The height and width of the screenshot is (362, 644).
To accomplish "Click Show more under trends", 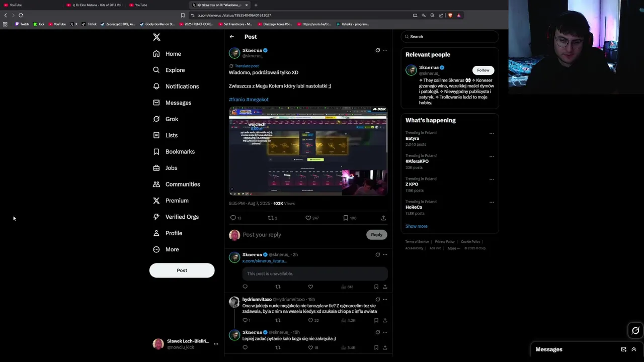I will click(416, 226).
